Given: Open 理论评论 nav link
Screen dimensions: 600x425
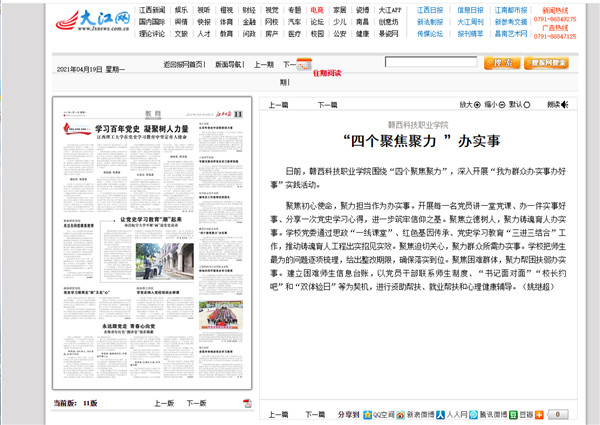Looking at the screenshot, I should [x=152, y=34].
